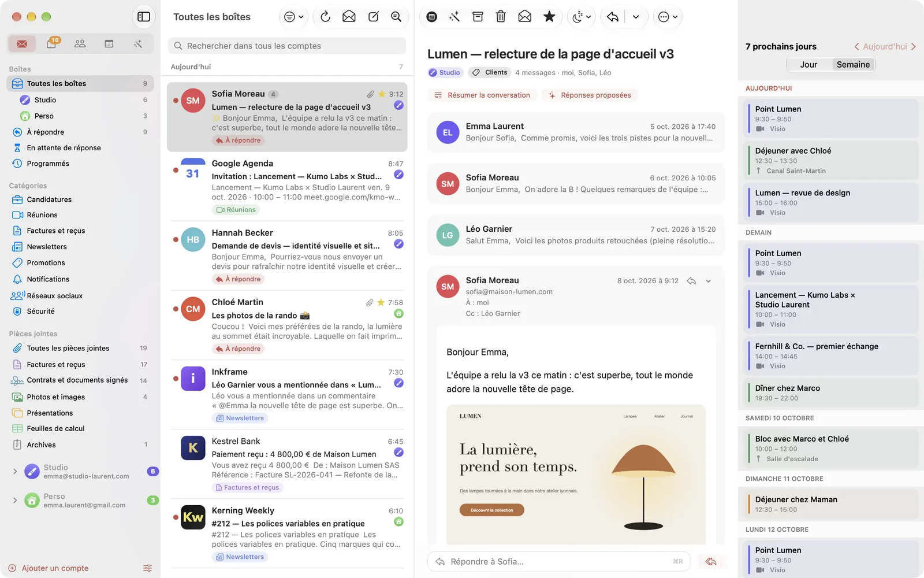The image size is (924, 578).
Task: Click the Clients tag under the subject
Action: 490,73
